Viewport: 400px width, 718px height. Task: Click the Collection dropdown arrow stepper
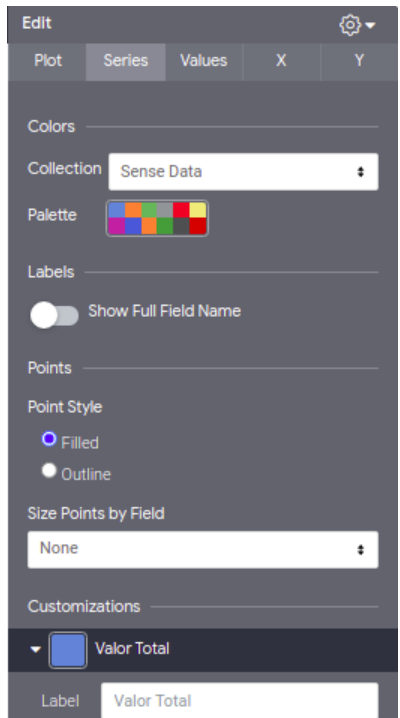[x=361, y=172]
